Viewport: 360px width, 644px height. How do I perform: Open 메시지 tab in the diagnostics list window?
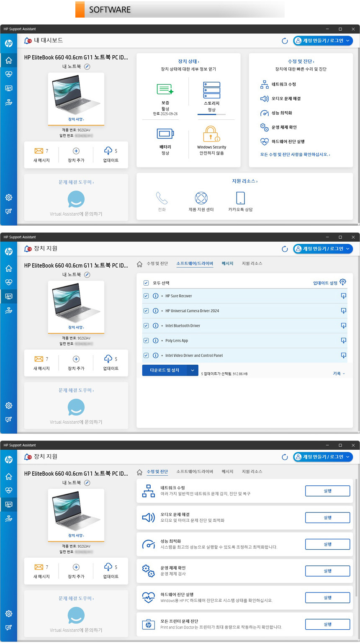tap(227, 472)
